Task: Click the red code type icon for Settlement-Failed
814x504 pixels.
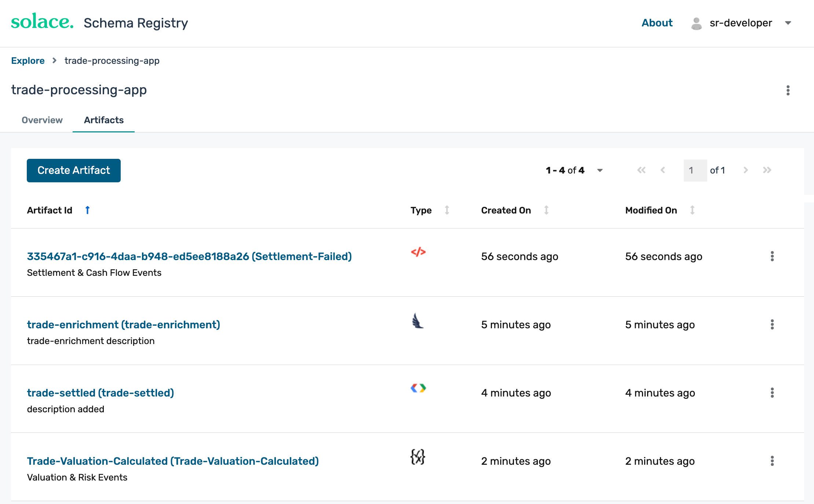Action: coord(418,252)
